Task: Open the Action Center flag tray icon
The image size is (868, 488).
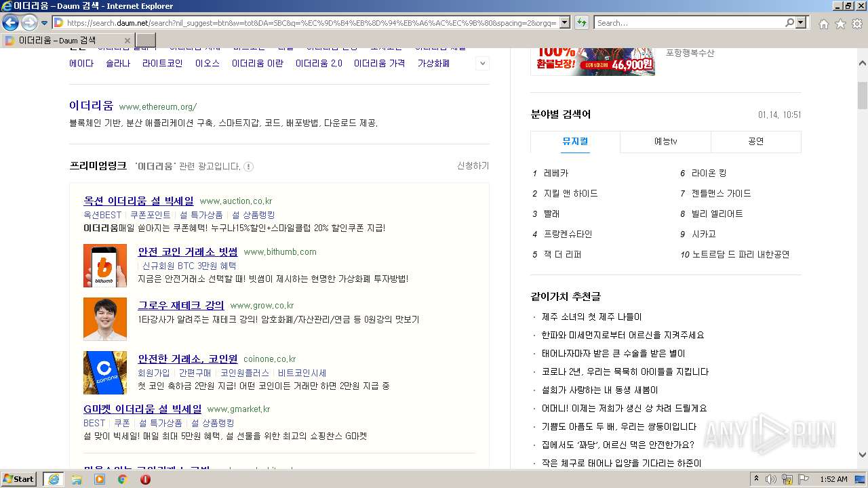Action: point(804,479)
